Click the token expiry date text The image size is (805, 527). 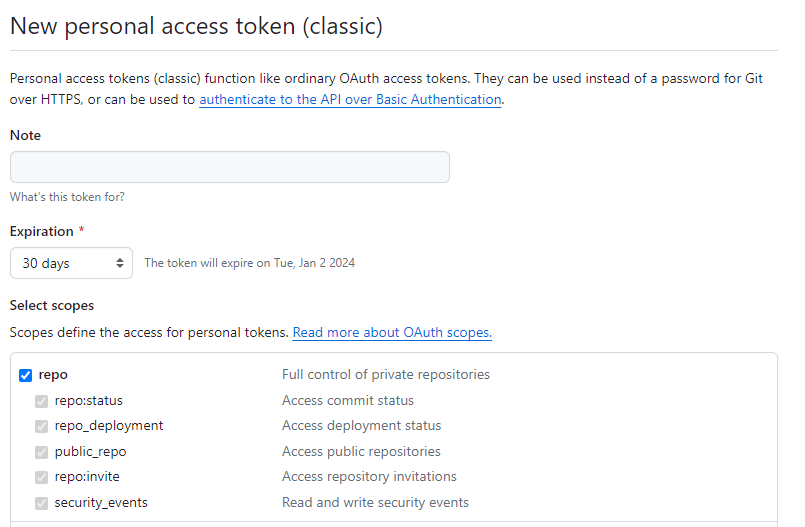250,263
